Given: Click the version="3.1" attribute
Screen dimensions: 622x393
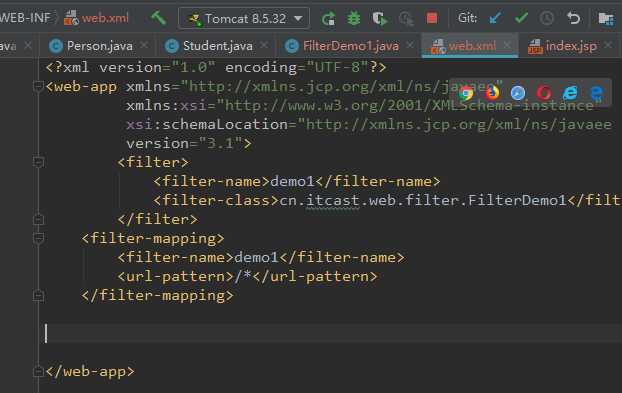Looking at the screenshot, I should point(184,143).
